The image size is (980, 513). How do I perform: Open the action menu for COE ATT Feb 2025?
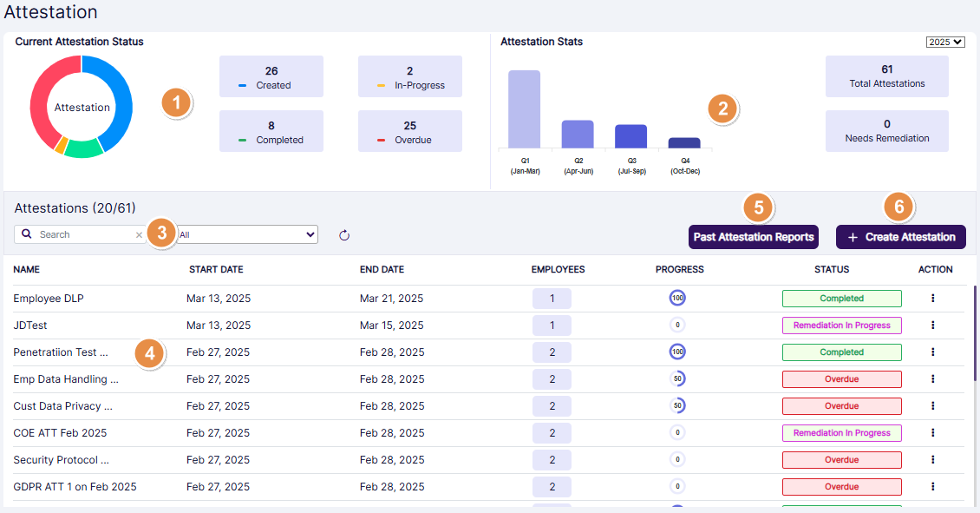(932, 432)
